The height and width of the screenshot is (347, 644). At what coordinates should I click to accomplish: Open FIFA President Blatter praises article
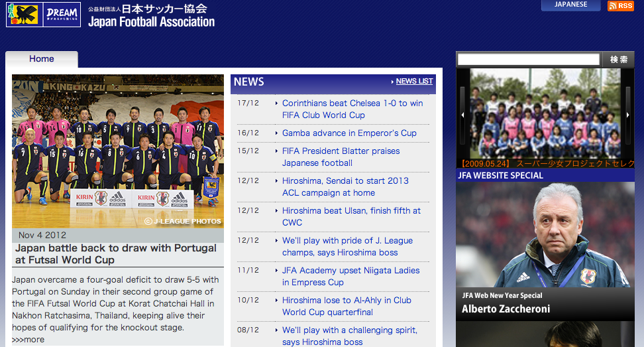click(x=341, y=157)
